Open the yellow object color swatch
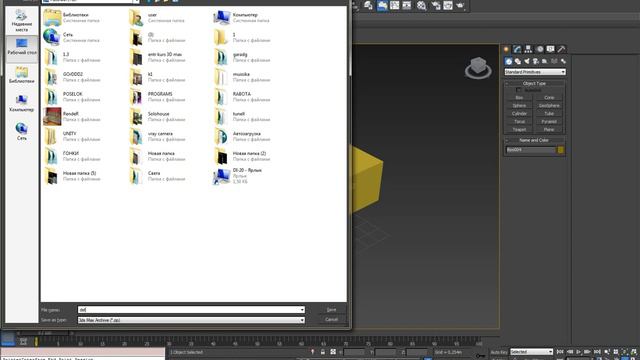Image resolution: width=640 pixels, height=360 pixels. click(561, 150)
